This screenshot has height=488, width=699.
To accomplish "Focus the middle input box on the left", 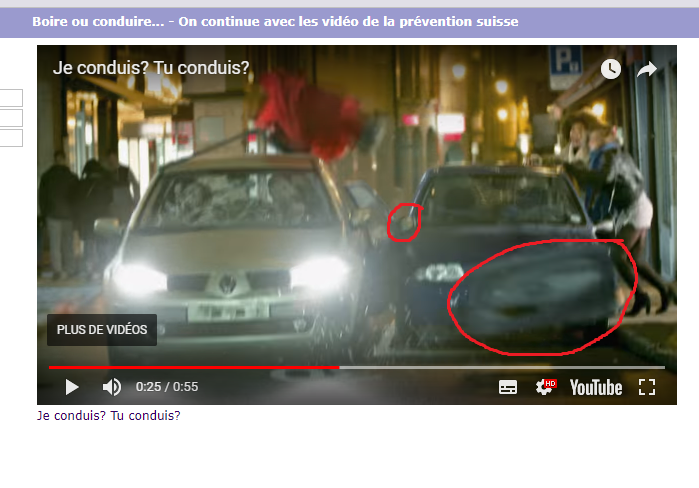I will [x=11, y=118].
